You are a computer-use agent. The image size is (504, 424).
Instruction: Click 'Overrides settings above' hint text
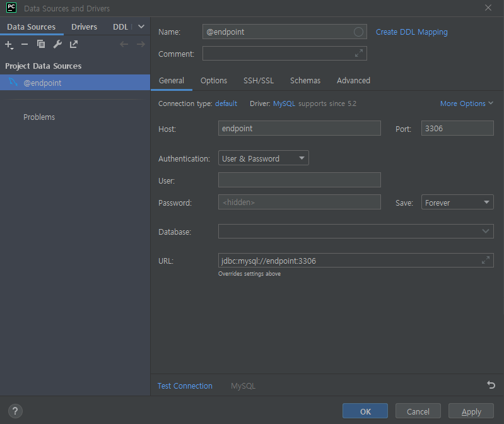(x=249, y=274)
